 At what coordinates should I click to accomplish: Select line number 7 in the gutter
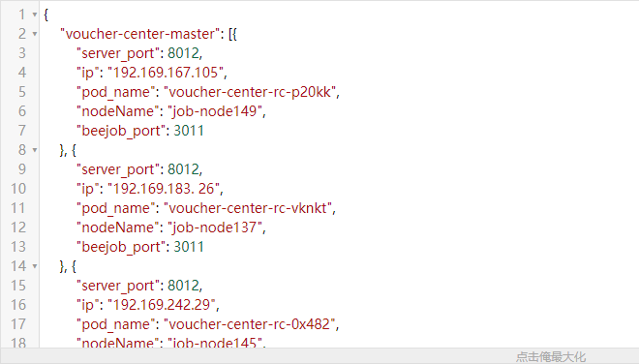[x=22, y=131]
